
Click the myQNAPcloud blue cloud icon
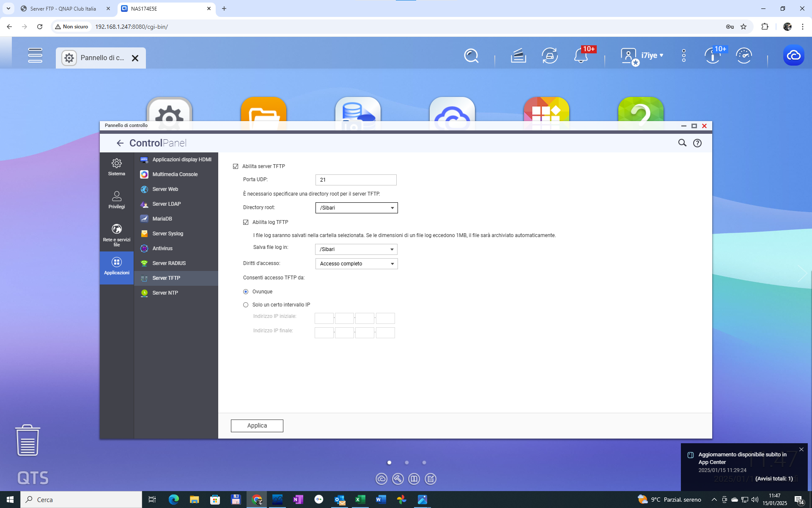pos(793,55)
